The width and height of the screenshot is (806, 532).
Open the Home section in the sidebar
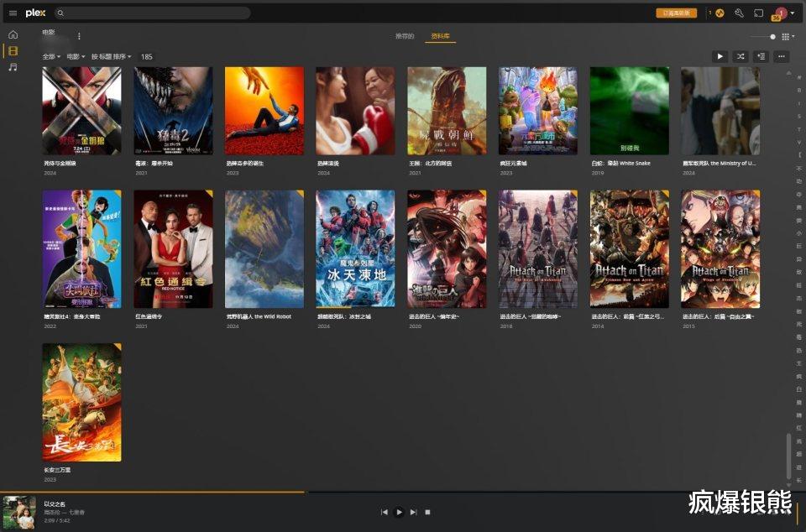[x=13, y=34]
